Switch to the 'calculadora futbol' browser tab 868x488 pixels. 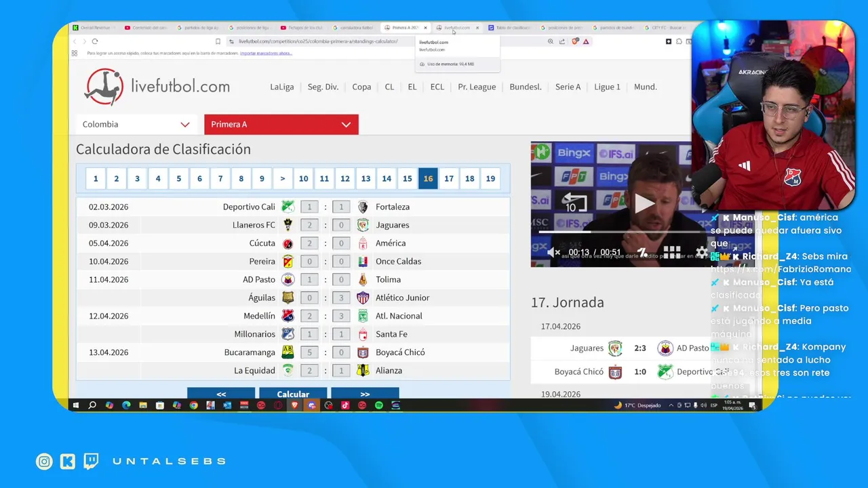click(x=353, y=28)
